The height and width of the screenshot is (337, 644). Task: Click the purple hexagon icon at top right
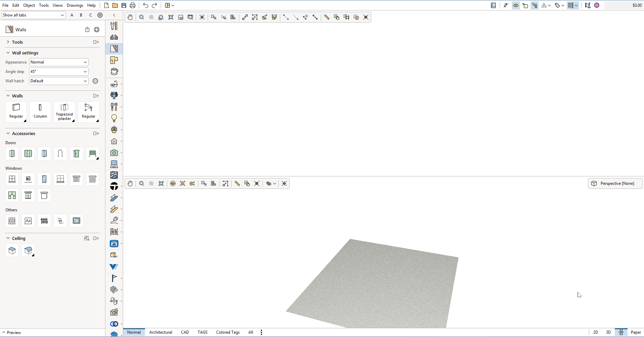(x=597, y=5)
